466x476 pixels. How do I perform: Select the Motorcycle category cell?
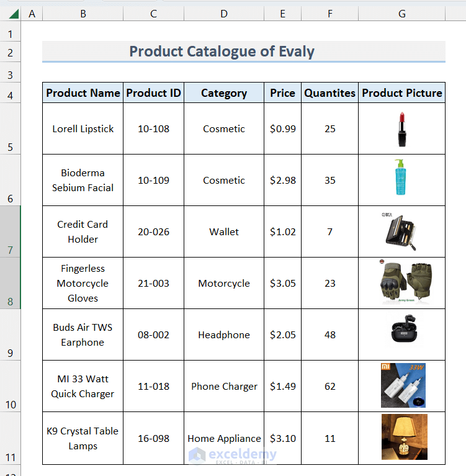(224, 283)
